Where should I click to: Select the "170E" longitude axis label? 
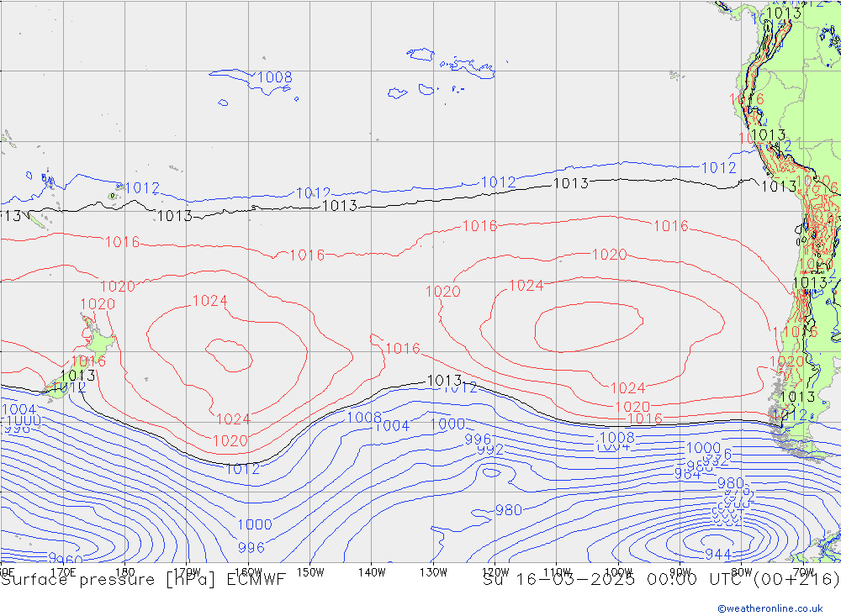point(63,571)
